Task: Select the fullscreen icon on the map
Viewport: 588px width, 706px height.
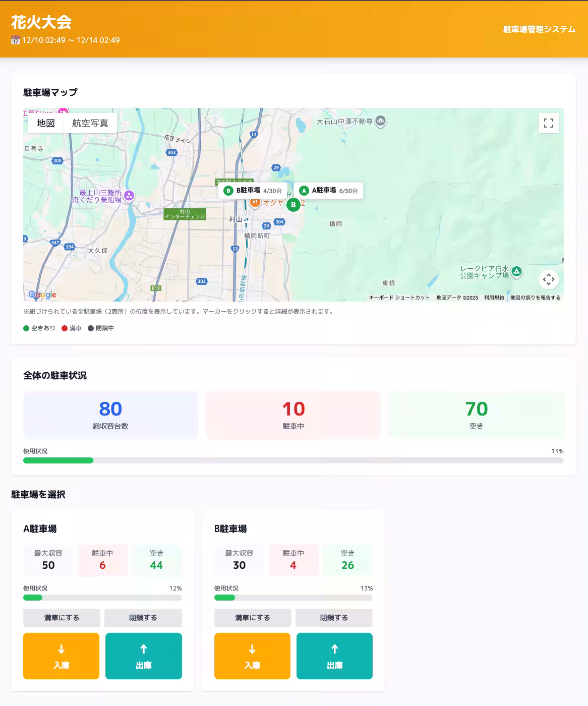Action: (548, 123)
